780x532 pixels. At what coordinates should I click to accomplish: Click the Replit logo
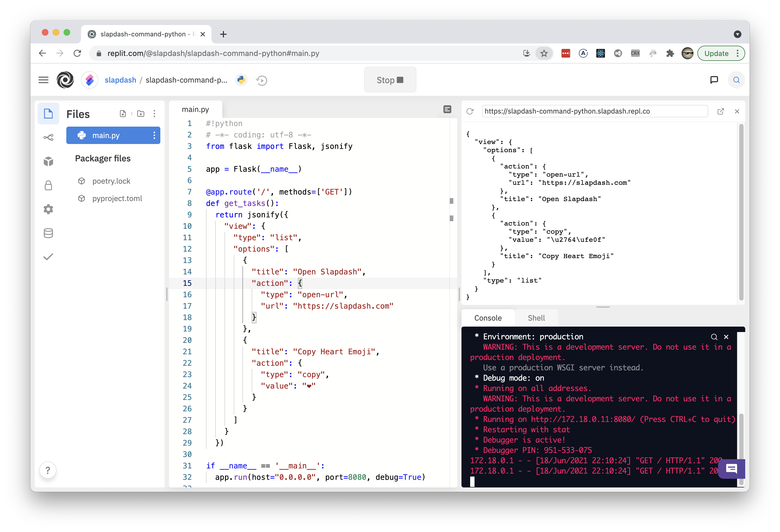pyautogui.click(x=65, y=80)
